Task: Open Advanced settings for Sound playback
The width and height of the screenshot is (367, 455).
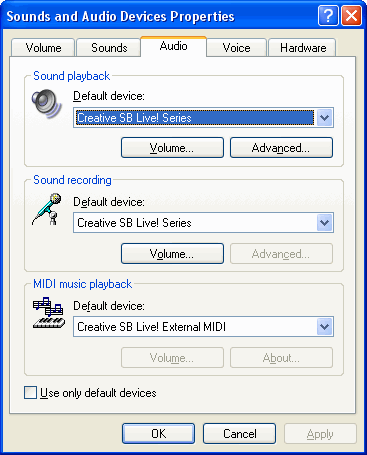Action: 281,148
